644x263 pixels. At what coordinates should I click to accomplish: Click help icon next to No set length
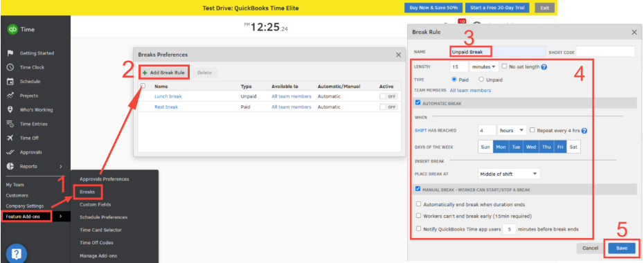[544, 67]
